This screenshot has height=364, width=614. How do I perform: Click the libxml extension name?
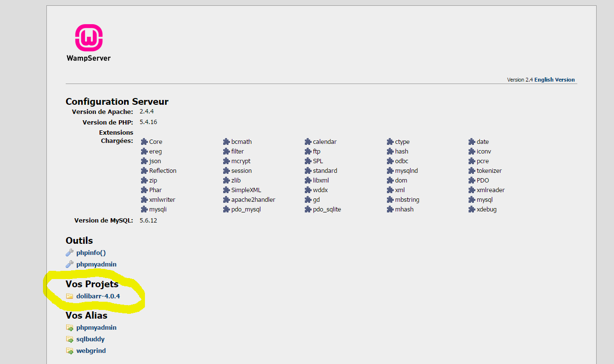pyautogui.click(x=321, y=180)
